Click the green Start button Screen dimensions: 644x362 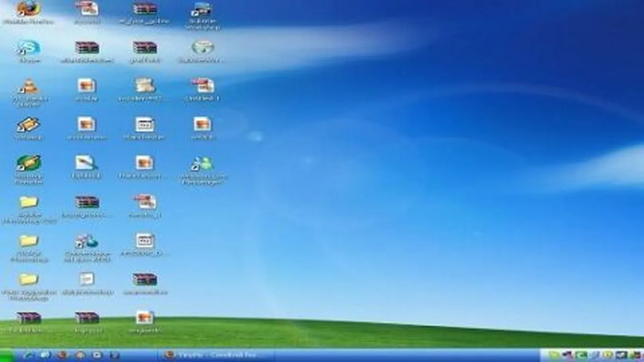(7, 355)
